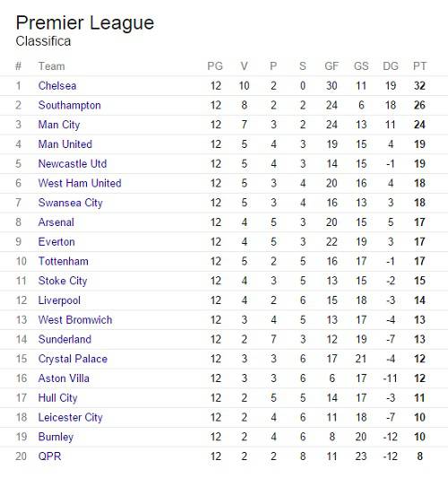Click the West Ham United link
This screenshot has width=448, height=478.
pyautogui.click(x=80, y=183)
